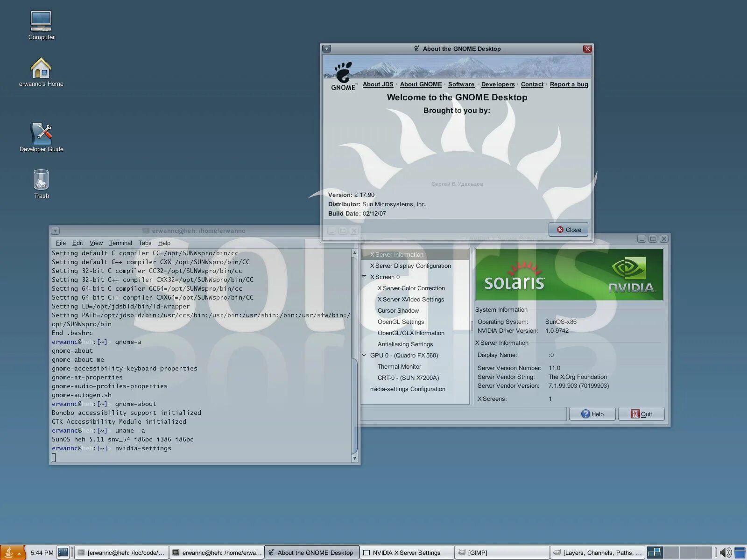The width and height of the screenshot is (747, 560).
Task: Click the 5:44 PM panel clock
Action: coord(42,553)
